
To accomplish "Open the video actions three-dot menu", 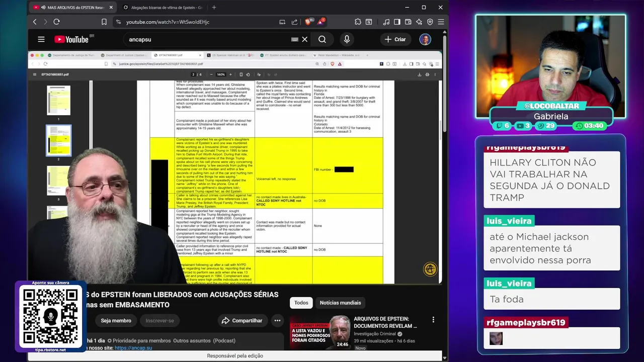I will [277, 321].
